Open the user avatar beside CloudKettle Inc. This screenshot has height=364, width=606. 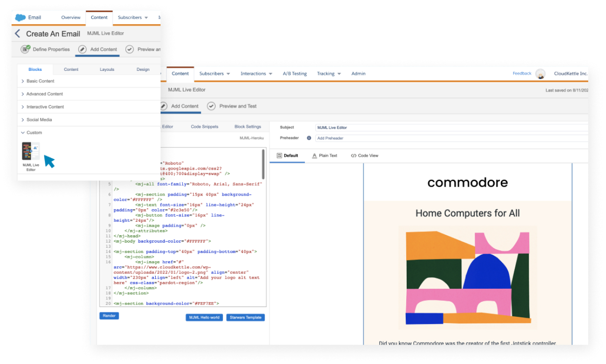(x=540, y=74)
